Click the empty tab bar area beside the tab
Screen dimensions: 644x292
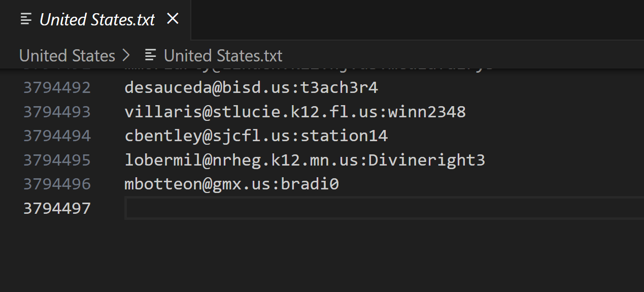point(416,19)
